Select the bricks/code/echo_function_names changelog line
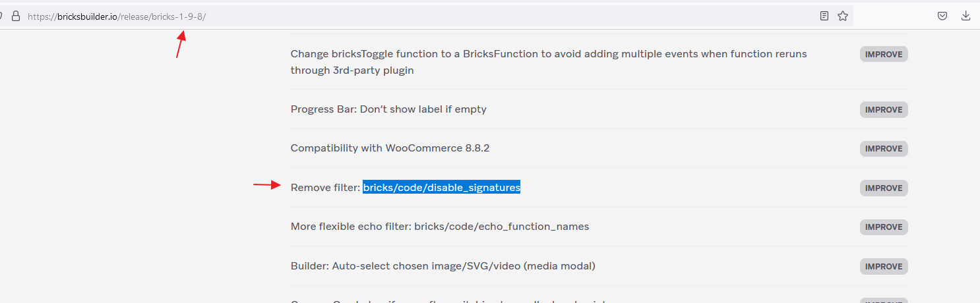This screenshot has height=303, width=980. [440, 227]
